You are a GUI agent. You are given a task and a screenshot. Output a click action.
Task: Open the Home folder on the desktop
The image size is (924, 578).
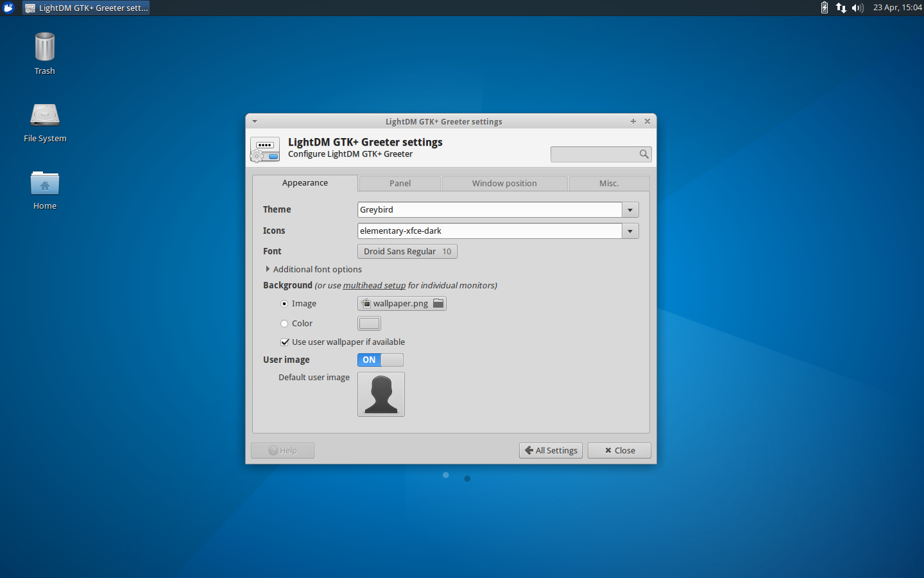pos(44,184)
